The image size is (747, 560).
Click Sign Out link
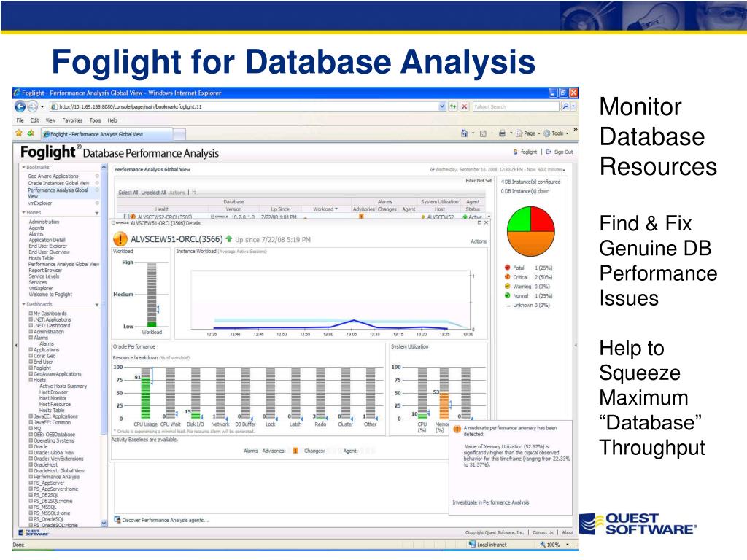point(564,152)
